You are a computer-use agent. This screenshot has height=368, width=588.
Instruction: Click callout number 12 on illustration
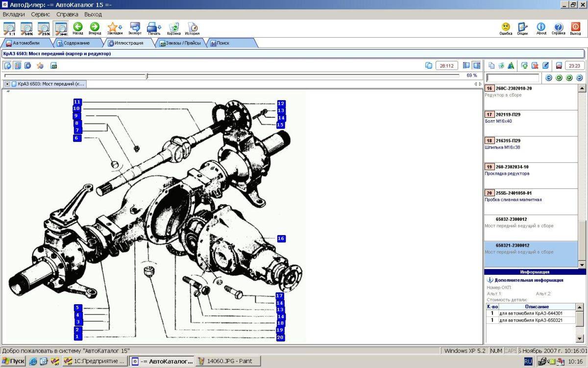[281, 104]
